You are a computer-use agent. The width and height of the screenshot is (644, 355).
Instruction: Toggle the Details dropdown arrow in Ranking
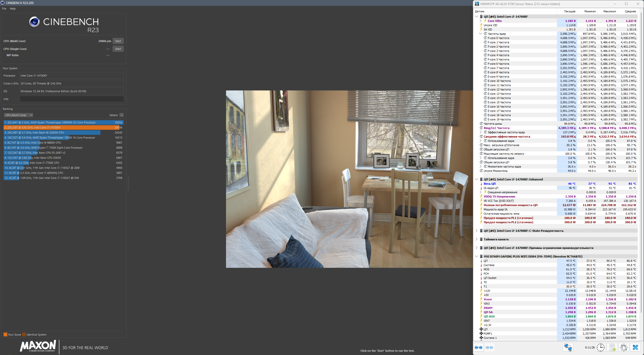122,115
